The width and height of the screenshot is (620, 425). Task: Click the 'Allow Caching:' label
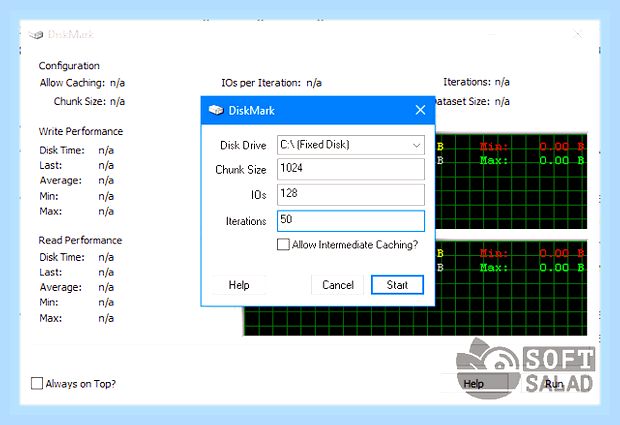point(72,83)
